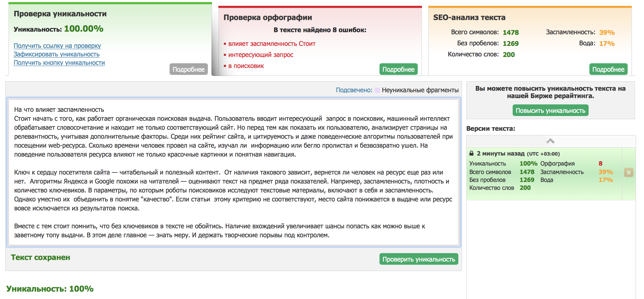Click the uniqueness value '100.00%'
The image size is (644, 299).
tap(84, 28)
